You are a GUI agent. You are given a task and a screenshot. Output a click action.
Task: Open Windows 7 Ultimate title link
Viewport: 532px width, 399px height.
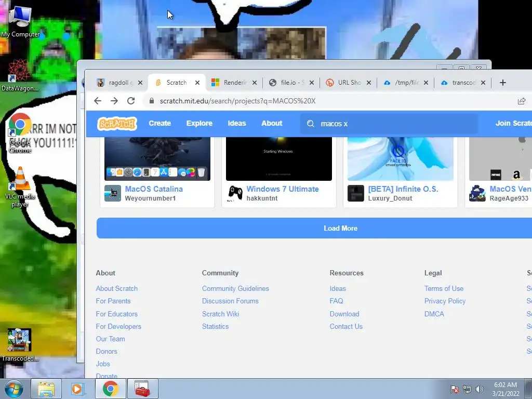283,189
